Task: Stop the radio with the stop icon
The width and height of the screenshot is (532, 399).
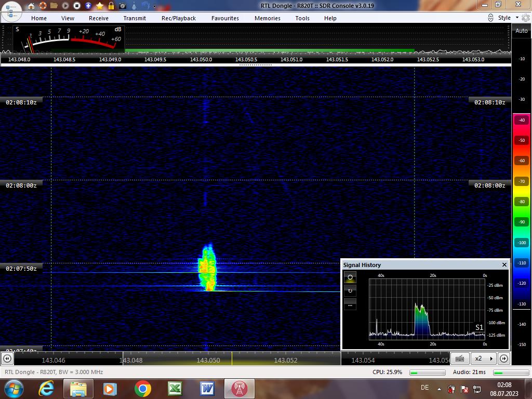Action: [77, 6]
